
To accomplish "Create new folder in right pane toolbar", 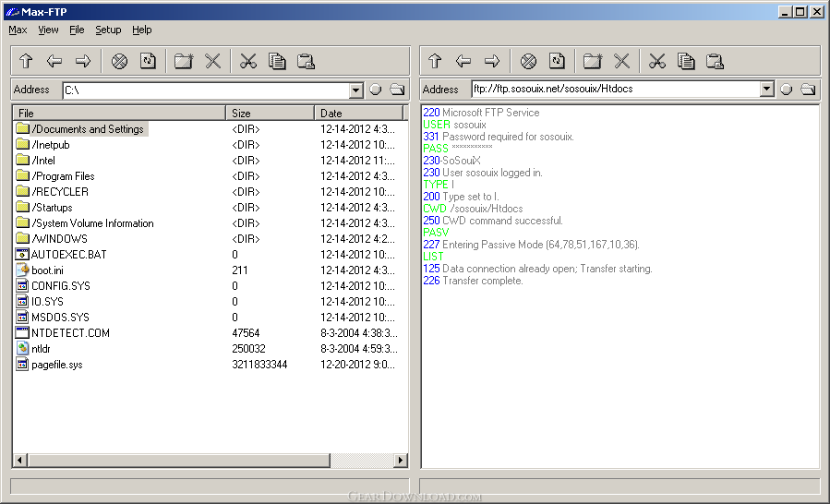I will 593,62.
